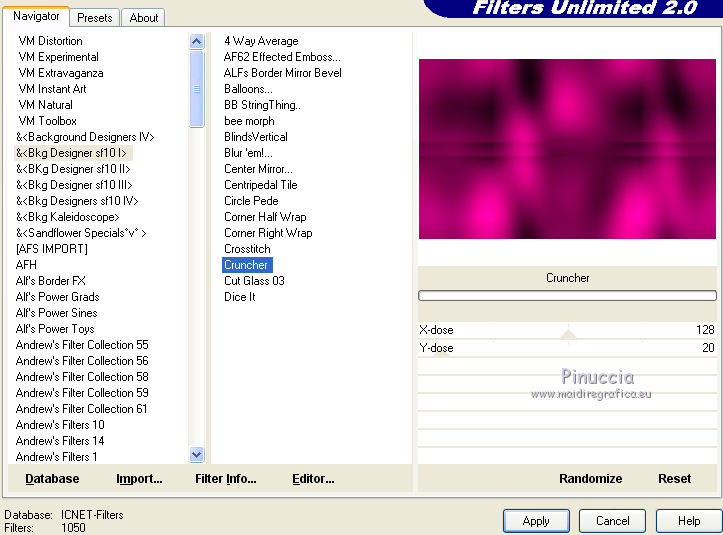The width and height of the screenshot is (723, 535).
Task: Choose the Centripedal Tile filter
Action: pos(261,185)
